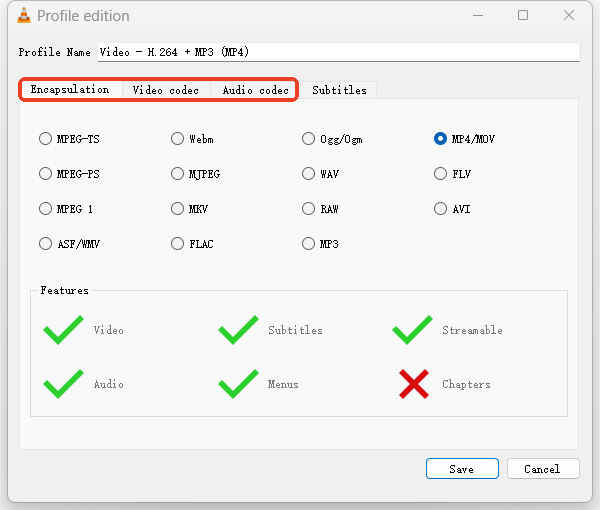Image resolution: width=600 pixels, height=510 pixels.
Task: Choose the FLAC radio button
Action: point(178,243)
